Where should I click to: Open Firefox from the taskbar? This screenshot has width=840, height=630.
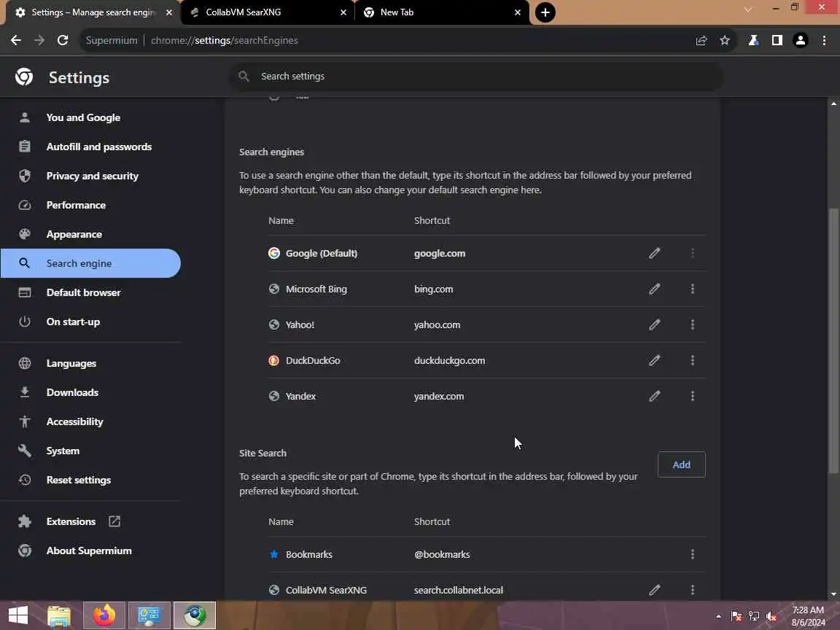click(x=104, y=615)
